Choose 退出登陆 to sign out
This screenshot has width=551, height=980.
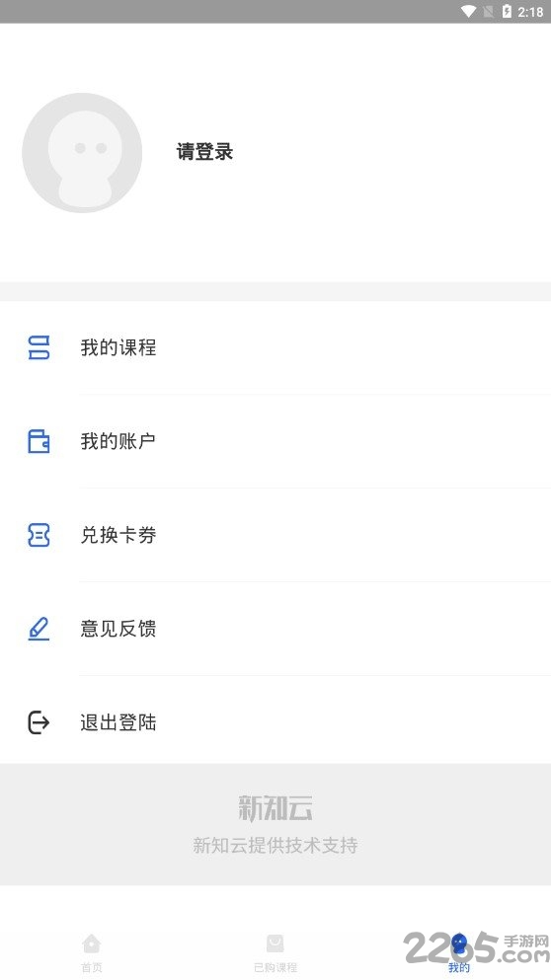(x=275, y=722)
